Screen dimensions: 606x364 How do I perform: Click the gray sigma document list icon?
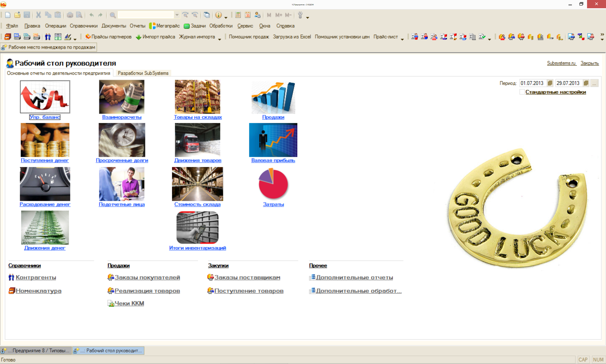click(x=472, y=37)
